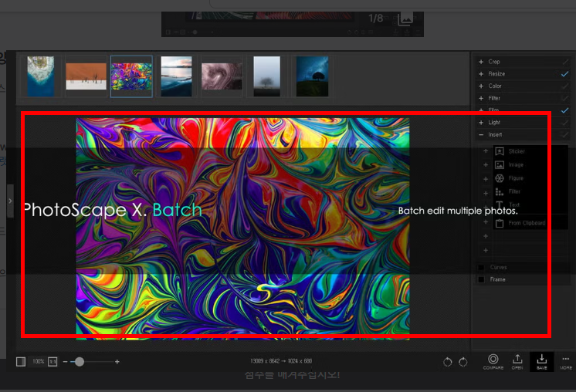Expand the Light section
576x392 pixels.
[x=481, y=122]
